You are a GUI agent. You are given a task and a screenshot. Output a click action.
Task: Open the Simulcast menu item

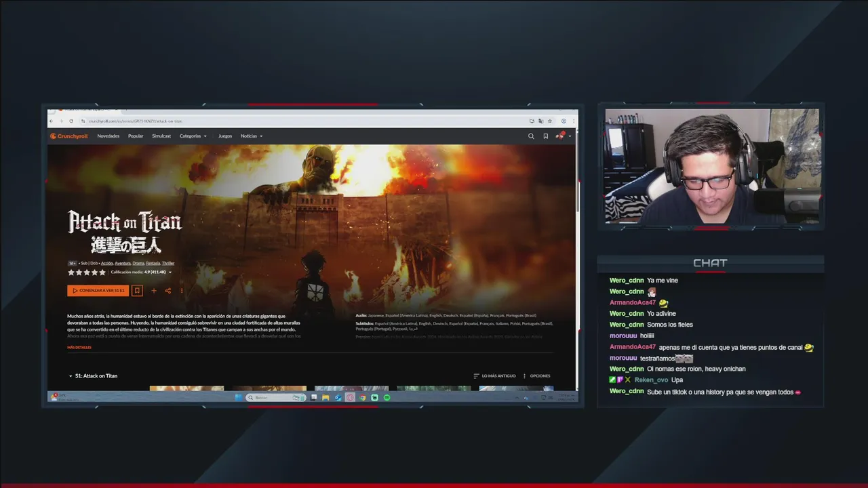click(x=161, y=136)
